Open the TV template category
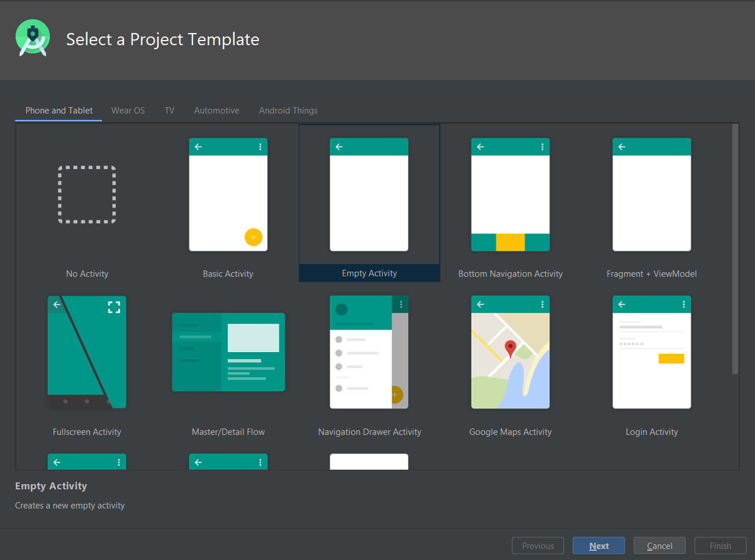Viewport: 755px width, 560px height. tap(169, 110)
